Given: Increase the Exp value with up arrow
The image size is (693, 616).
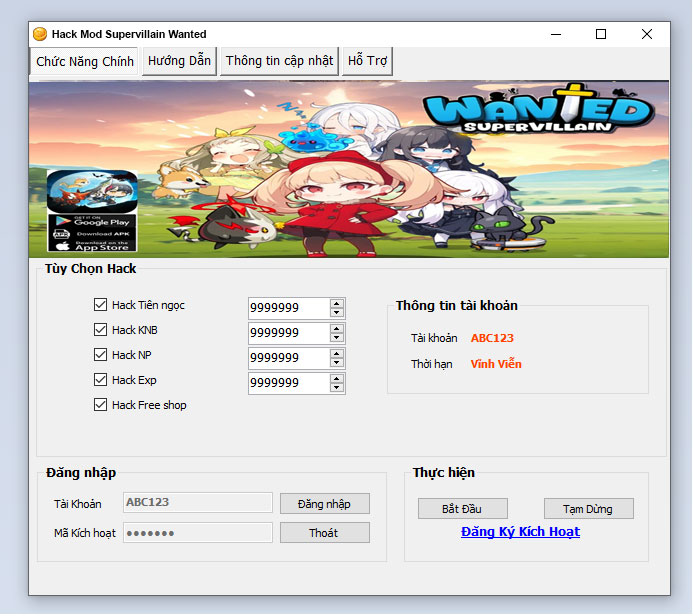Looking at the screenshot, I should [x=337, y=379].
